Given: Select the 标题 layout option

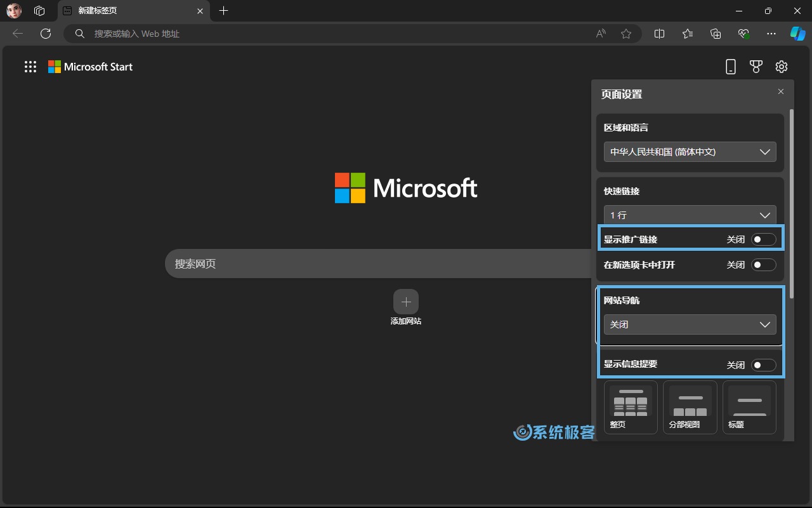Looking at the screenshot, I should point(749,407).
